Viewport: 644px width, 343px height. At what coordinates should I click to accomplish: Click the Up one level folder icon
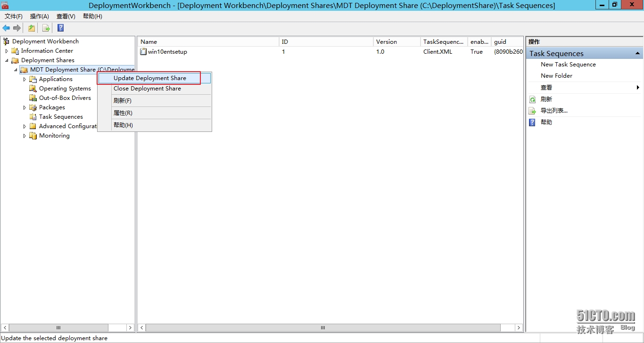click(x=32, y=28)
